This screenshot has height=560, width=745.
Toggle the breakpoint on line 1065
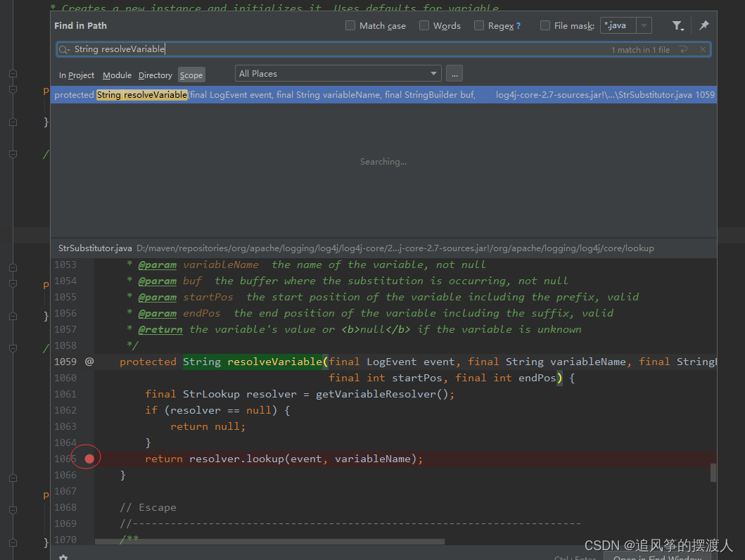click(89, 459)
